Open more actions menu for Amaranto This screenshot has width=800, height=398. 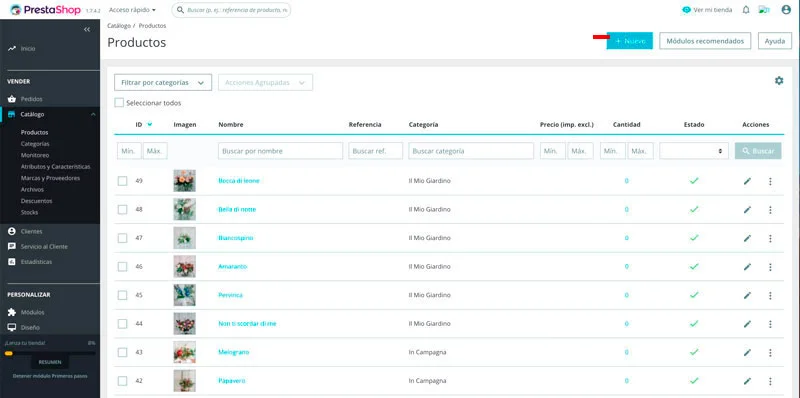(x=770, y=267)
